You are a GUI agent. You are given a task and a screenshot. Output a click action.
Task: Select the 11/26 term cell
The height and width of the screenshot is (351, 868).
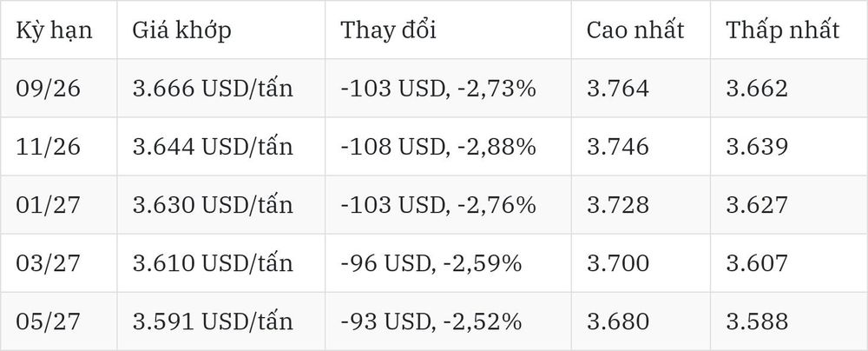click(48, 147)
